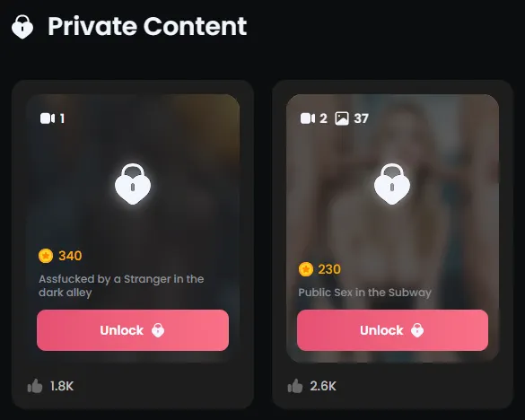Click the 2.6K like count
Image resolution: width=525 pixels, height=420 pixels.
point(323,386)
